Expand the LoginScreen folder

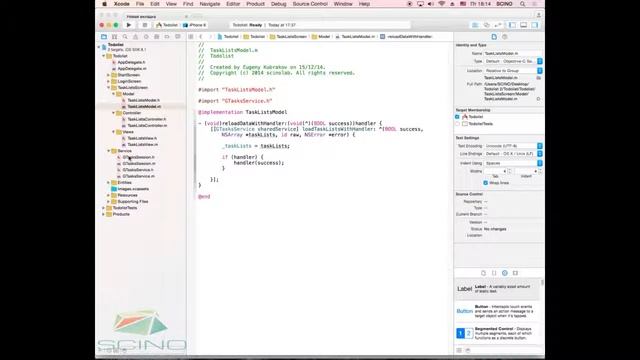109,81
